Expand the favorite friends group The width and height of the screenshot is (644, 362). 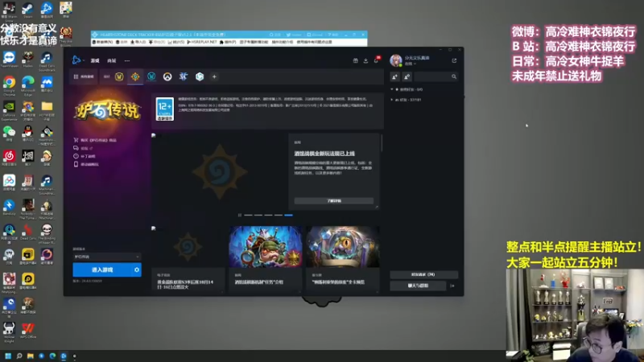[x=407, y=89]
